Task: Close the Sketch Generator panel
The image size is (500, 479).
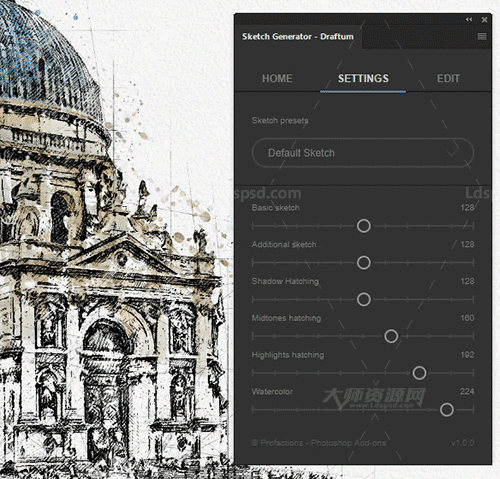Action: 485,20
